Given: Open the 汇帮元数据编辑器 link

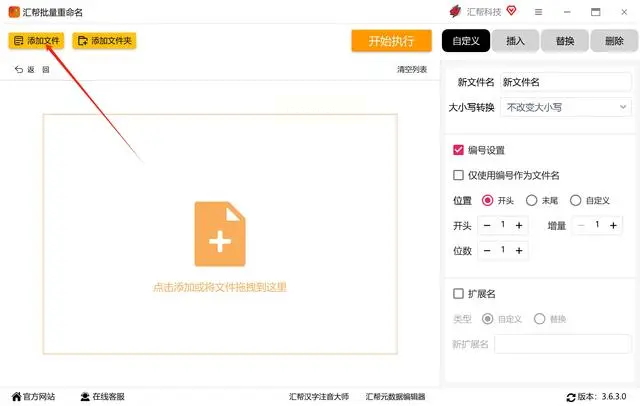Looking at the screenshot, I should (395, 396).
